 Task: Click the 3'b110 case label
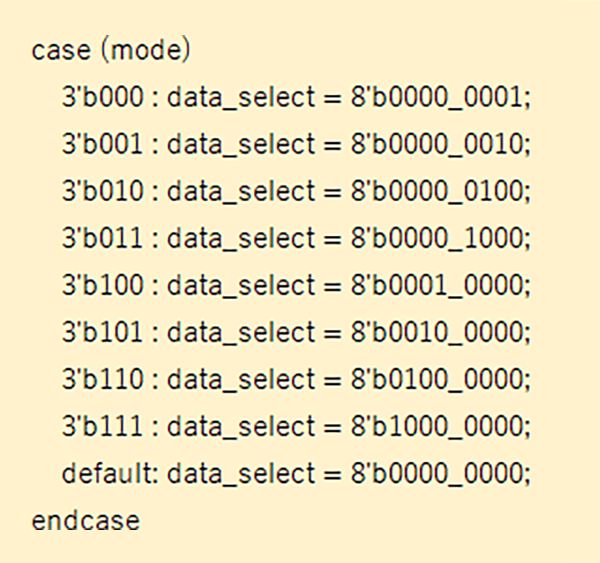tap(103, 379)
